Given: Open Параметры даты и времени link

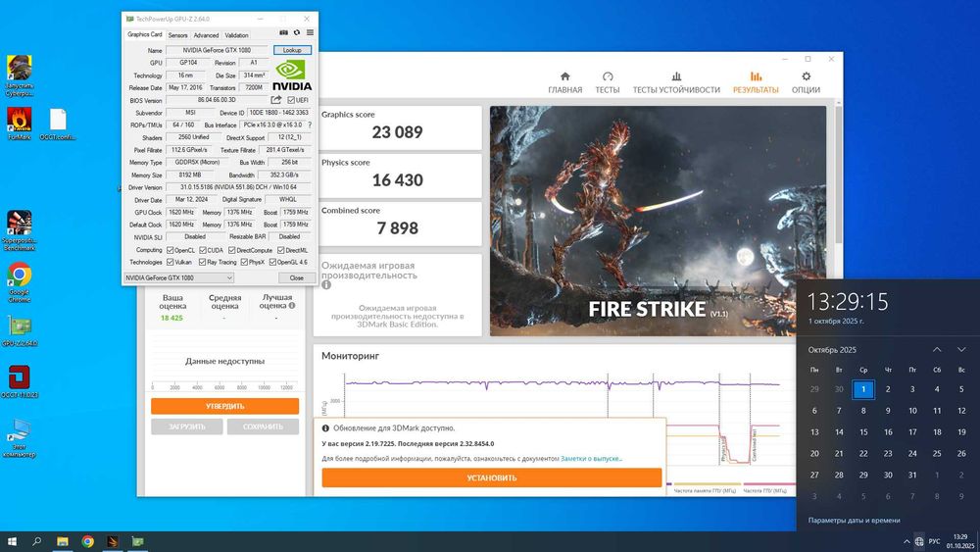Looking at the screenshot, I should (x=854, y=520).
